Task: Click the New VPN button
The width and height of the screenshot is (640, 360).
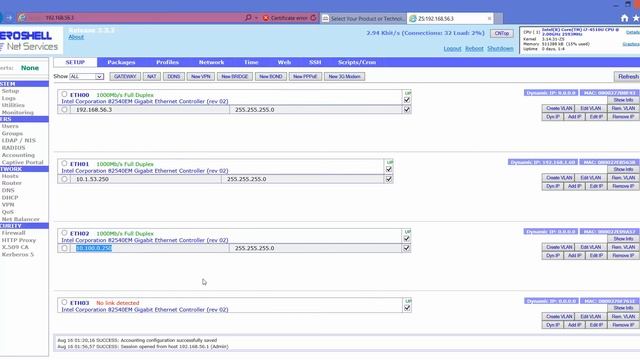Action: (201, 77)
